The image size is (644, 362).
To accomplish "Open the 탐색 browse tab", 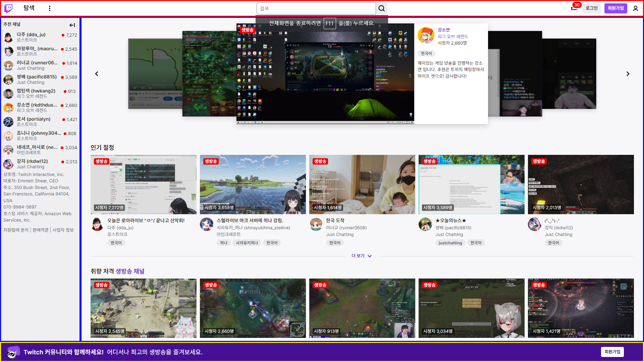I will click(29, 8).
